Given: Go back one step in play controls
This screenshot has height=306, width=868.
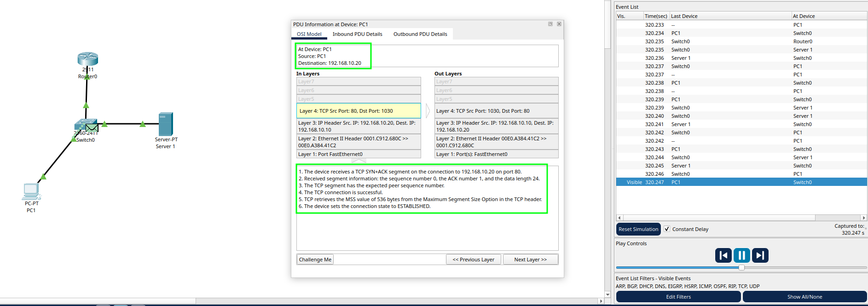Looking at the screenshot, I should pos(723,255).
